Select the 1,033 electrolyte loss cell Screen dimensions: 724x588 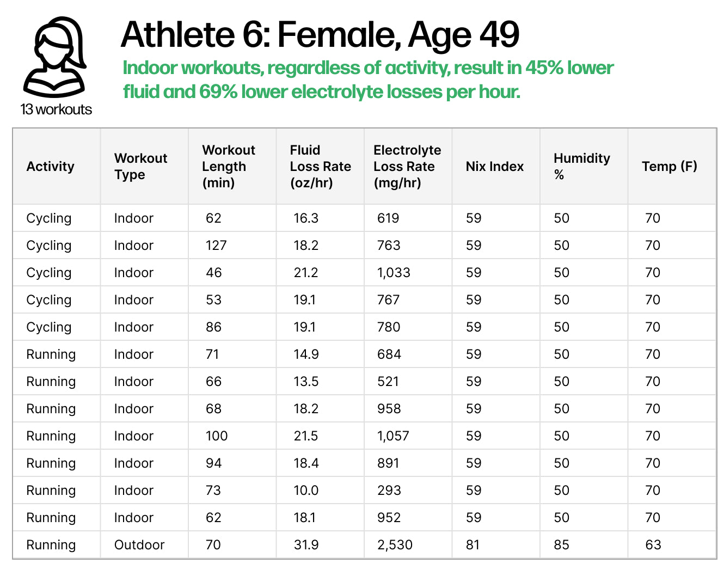pyautogui.click(x=394, y=273)
